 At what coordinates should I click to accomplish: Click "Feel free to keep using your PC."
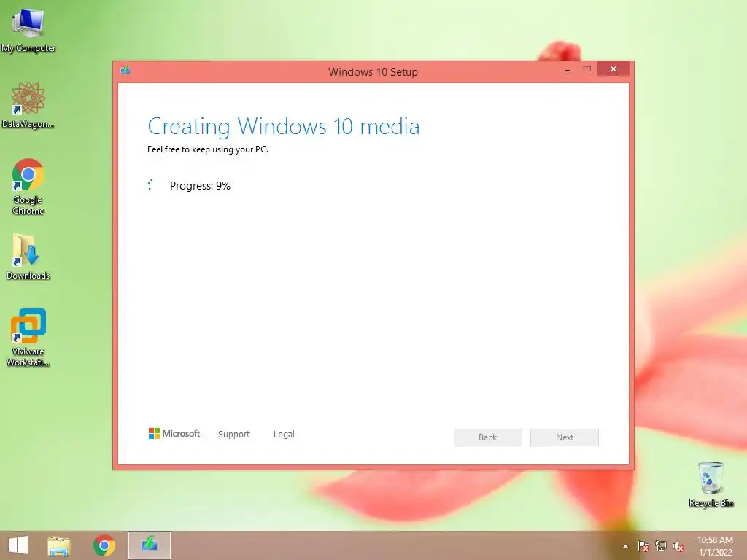(x=208, y=149)
